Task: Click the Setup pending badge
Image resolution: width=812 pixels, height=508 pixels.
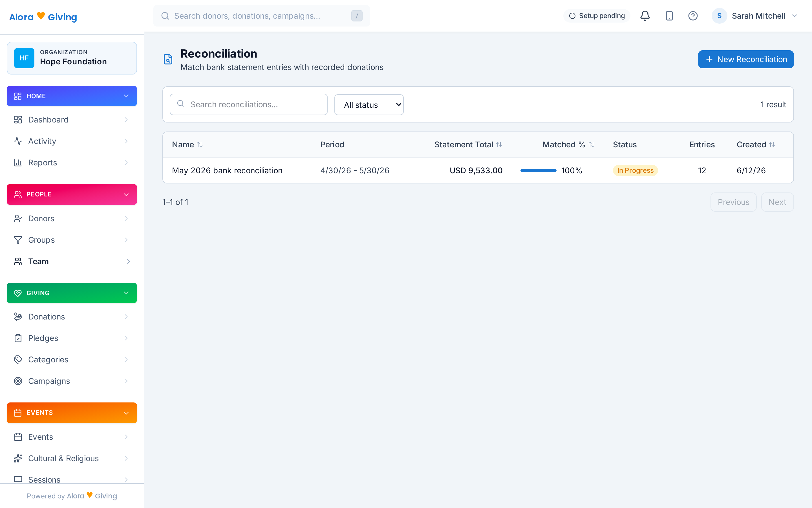Action: point(597,16)
